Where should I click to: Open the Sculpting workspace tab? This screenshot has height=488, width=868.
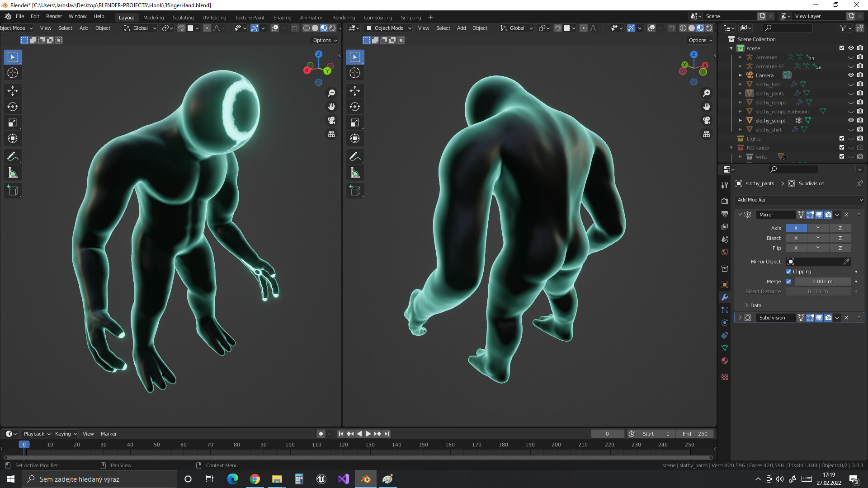tap(183, 17)
